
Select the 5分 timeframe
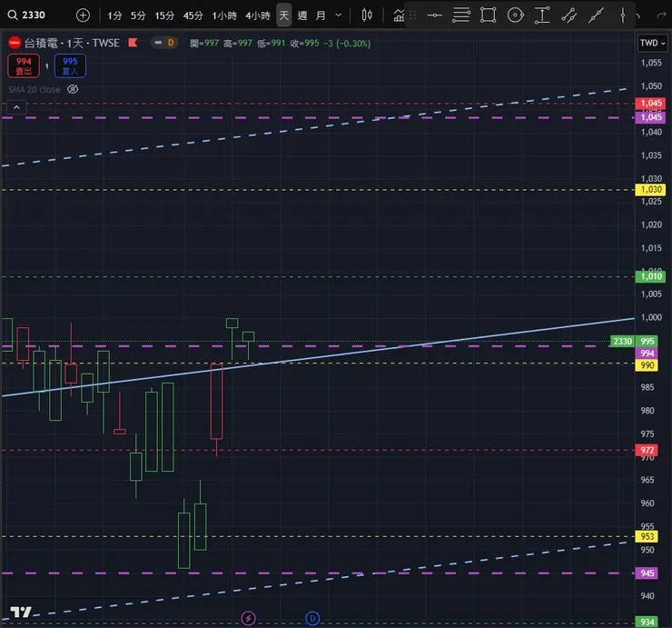138,15
